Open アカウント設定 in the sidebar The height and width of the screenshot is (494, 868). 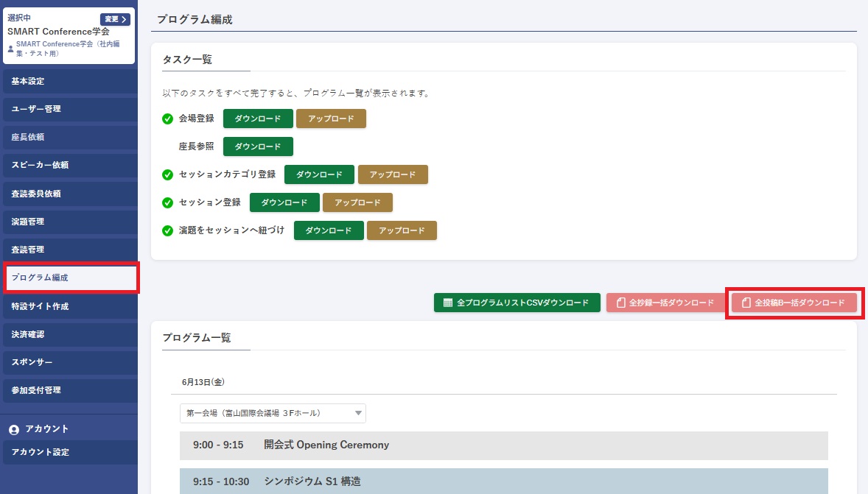point(69,452)
